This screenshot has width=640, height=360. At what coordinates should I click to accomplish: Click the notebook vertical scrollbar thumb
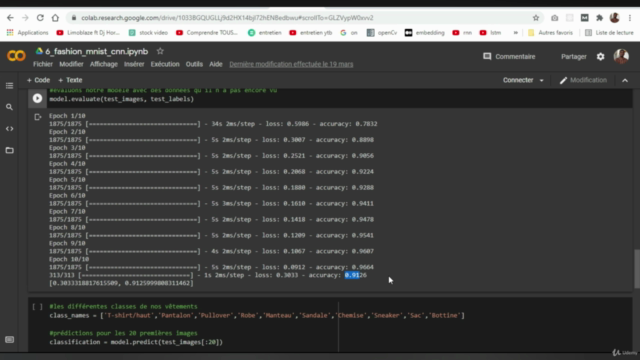(x=637, y=269)
